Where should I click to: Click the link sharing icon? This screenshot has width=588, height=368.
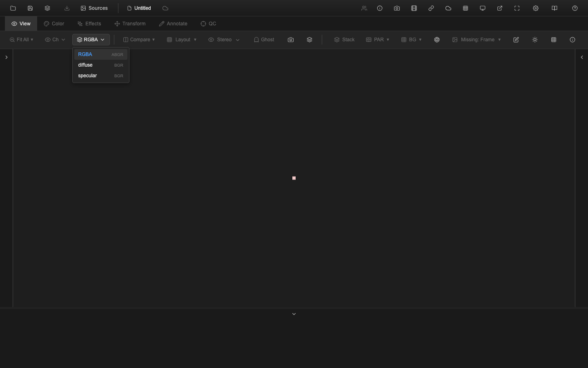431,8
